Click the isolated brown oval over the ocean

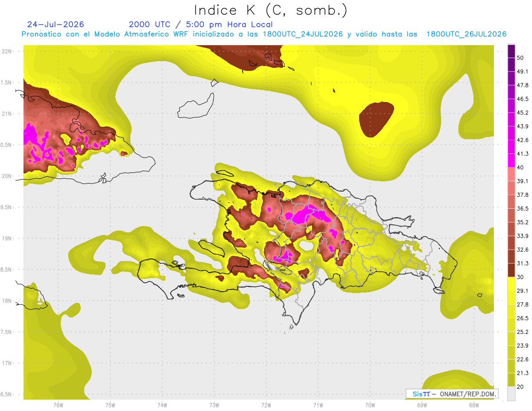click(x=376, y=119)
